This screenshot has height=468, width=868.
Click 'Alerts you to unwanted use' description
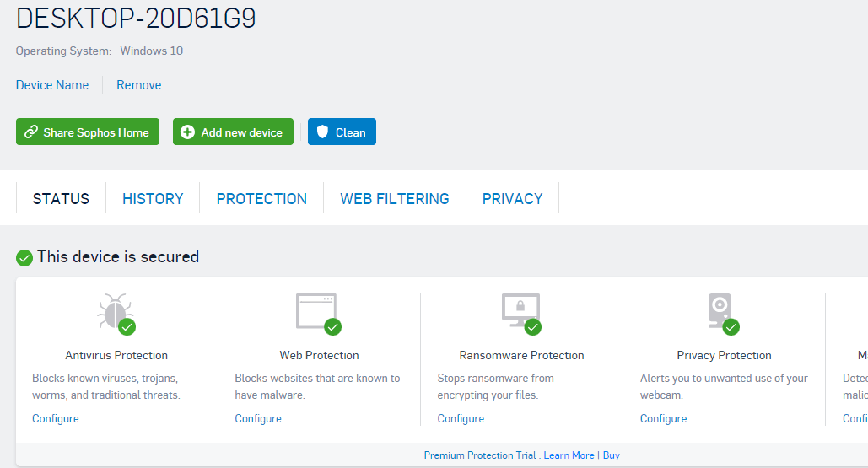(724, 387)
